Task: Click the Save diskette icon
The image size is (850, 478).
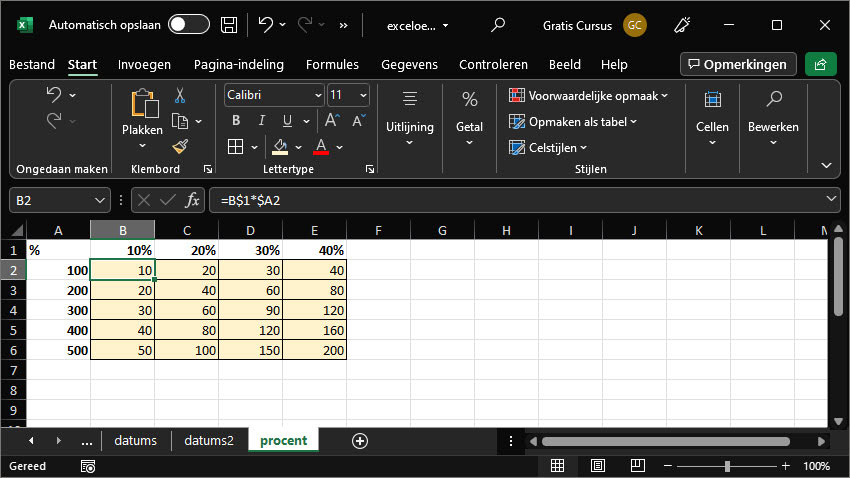Action: click(229, 24)
